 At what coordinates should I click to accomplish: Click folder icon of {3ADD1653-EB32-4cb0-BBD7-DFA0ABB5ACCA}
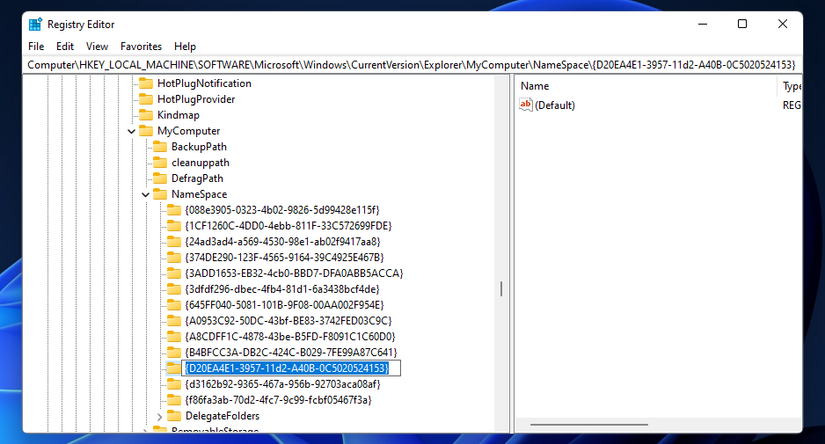pyautogui.click(x=174, y=273)
